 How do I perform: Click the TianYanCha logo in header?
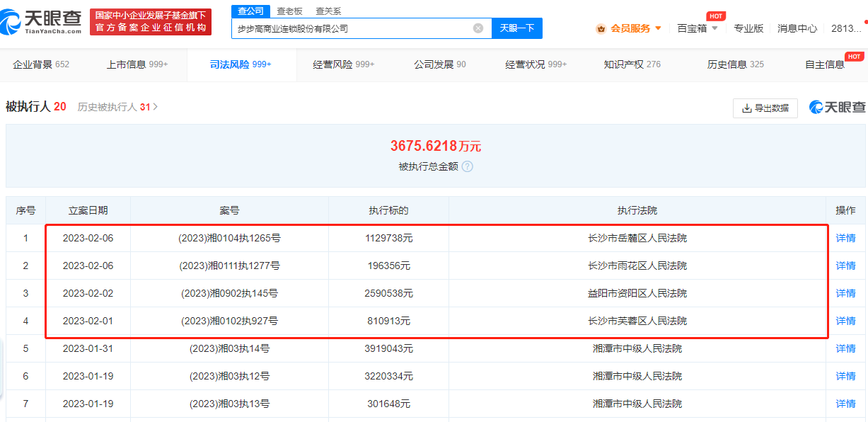(x=42, y=21)
